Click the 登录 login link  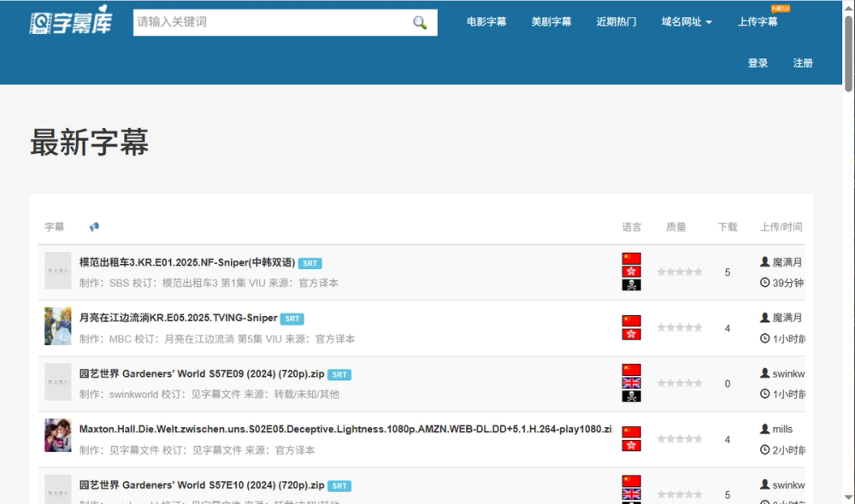758,63
